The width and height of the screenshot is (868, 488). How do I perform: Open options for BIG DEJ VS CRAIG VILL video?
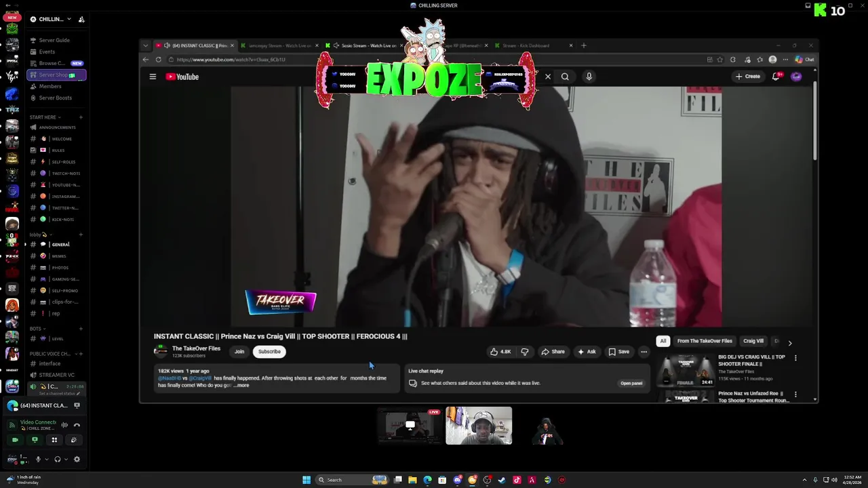[795, 358]
